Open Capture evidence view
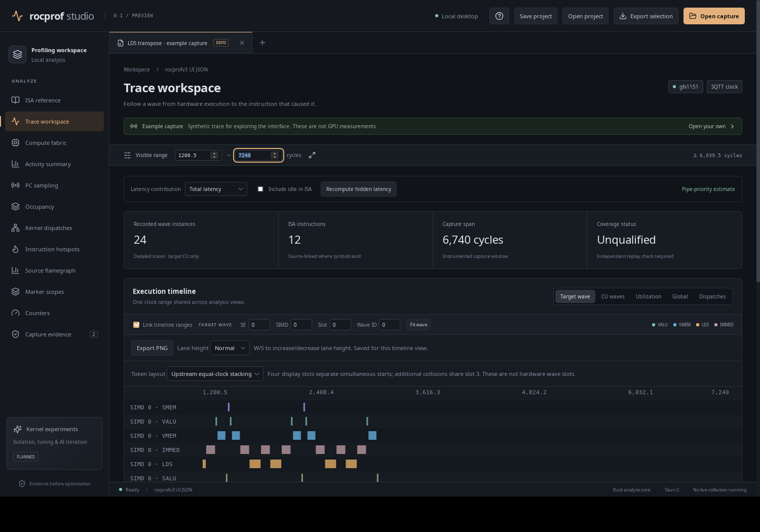 (x=54, y=334)
